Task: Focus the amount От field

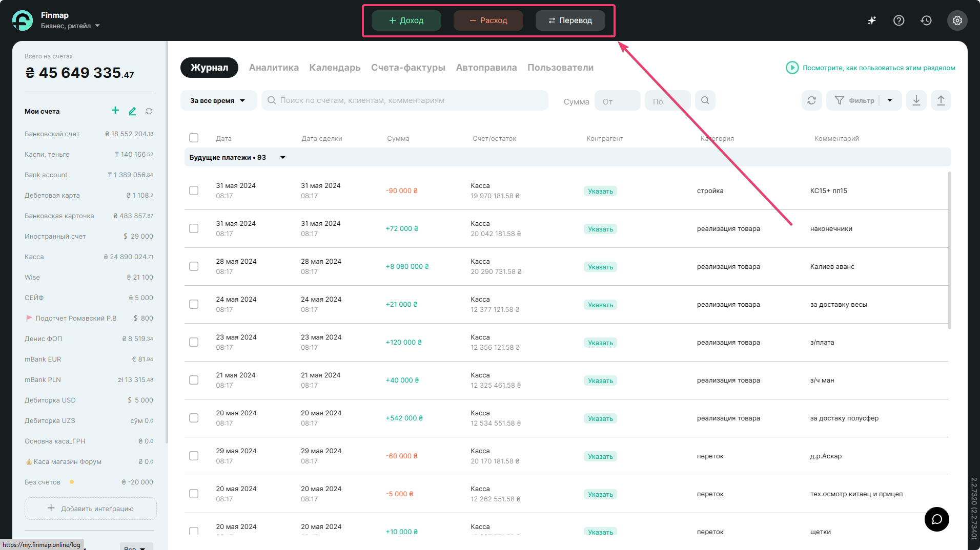Action: click(x=617, y=101)
